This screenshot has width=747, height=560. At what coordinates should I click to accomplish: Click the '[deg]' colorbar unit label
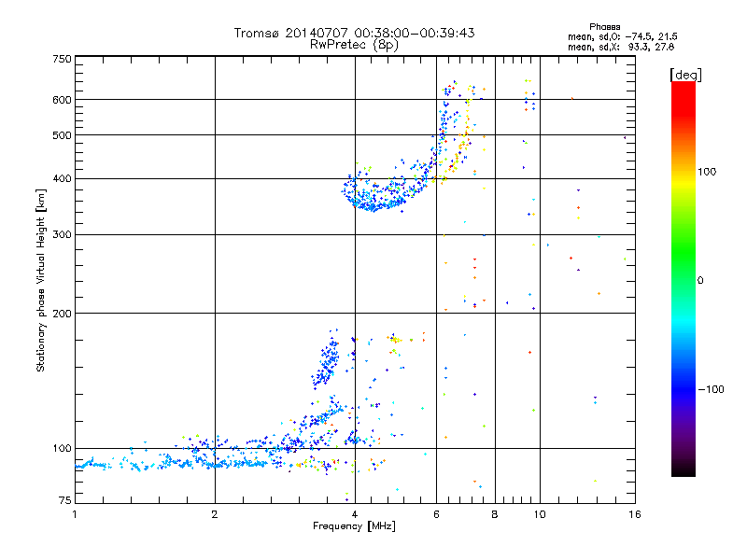click(x=685, y=75)
